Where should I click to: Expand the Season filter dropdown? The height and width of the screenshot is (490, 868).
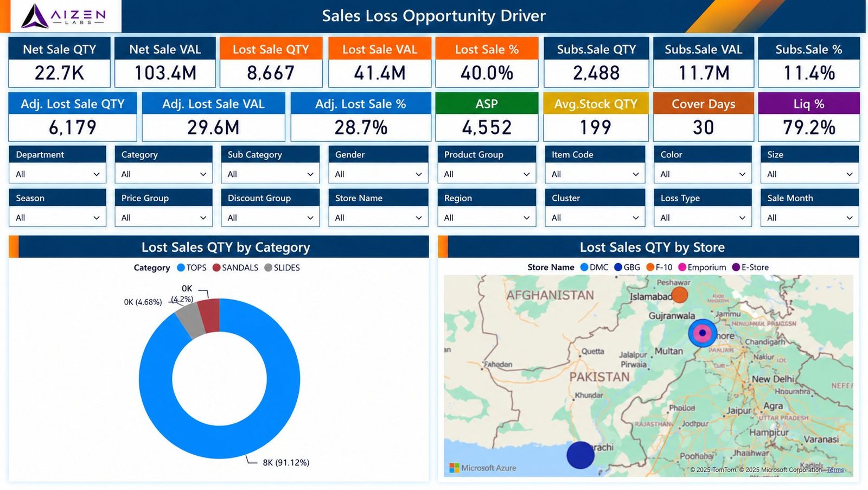[58, 218]
